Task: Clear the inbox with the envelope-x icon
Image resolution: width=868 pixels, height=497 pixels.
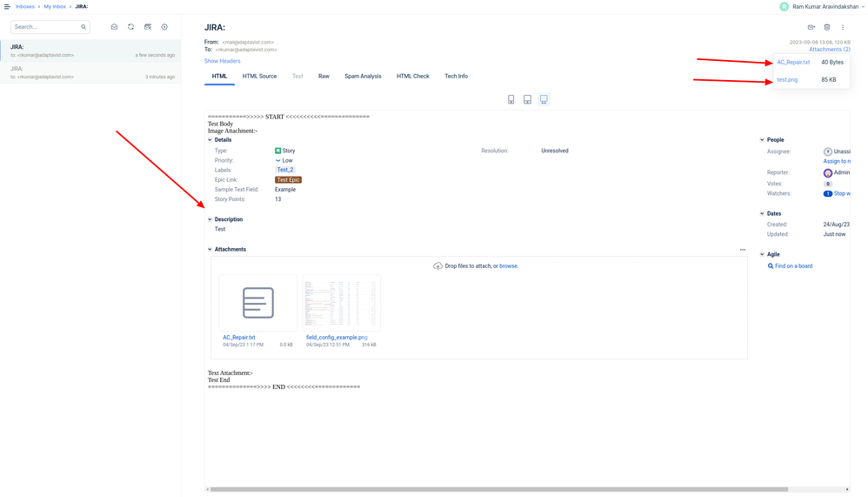Action: coord(148,27)
